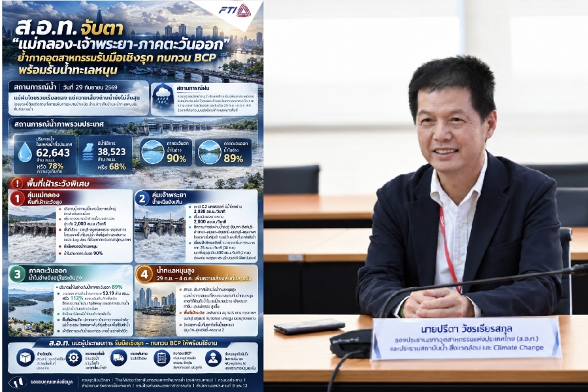
Task: Click the subtitle "พร้อมรับน้ำทะเลหนุน"
Action: tap(68, 70)
